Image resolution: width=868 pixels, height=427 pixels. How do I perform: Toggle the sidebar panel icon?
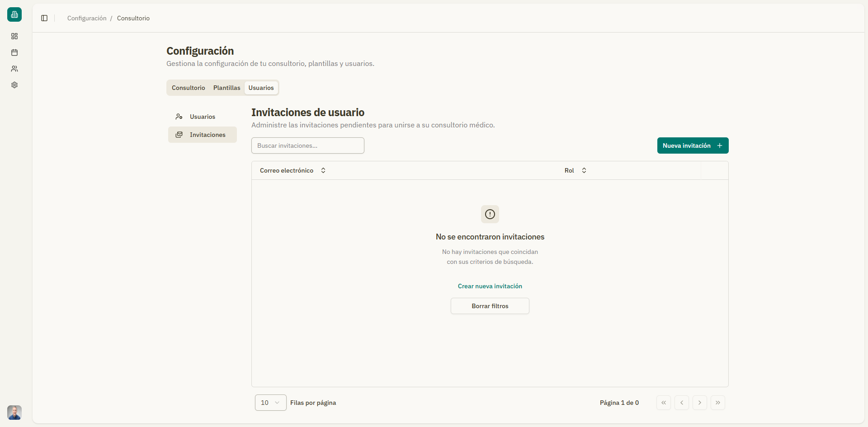coord(44,18)
